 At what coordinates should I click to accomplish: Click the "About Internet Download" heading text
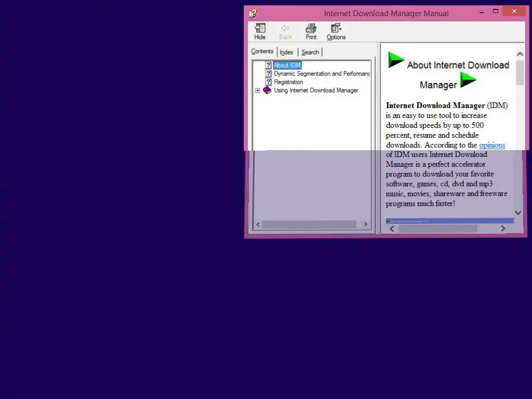pos(458,65)
